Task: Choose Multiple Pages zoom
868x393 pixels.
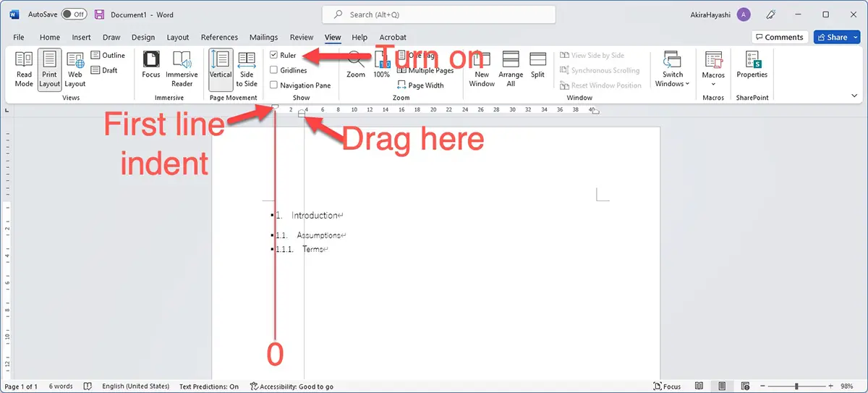Action: (426, 70)
